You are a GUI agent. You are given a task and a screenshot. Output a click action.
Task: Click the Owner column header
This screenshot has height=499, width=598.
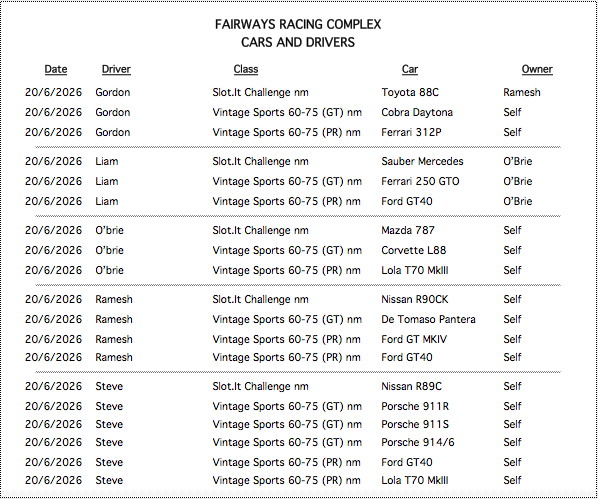point(537,69)
